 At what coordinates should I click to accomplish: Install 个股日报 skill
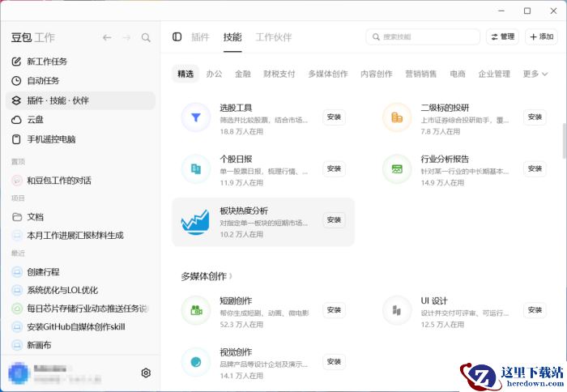[x=334, y=169]
